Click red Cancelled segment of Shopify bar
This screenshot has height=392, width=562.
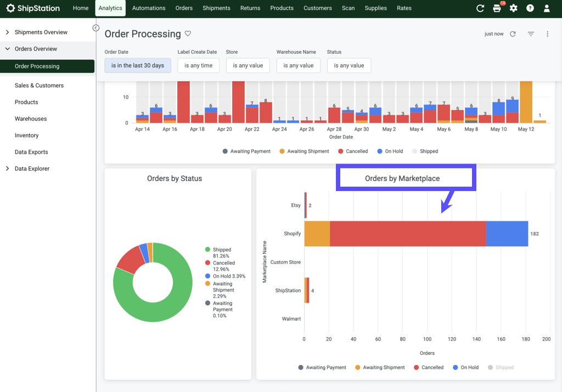(x=408, y=234)
